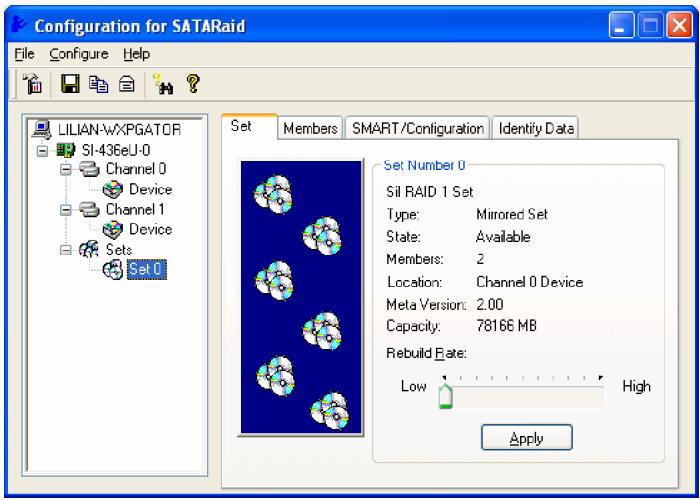Click the floppy disk save icon
This screenshot has height=500, width=700.
coord(70,83)
